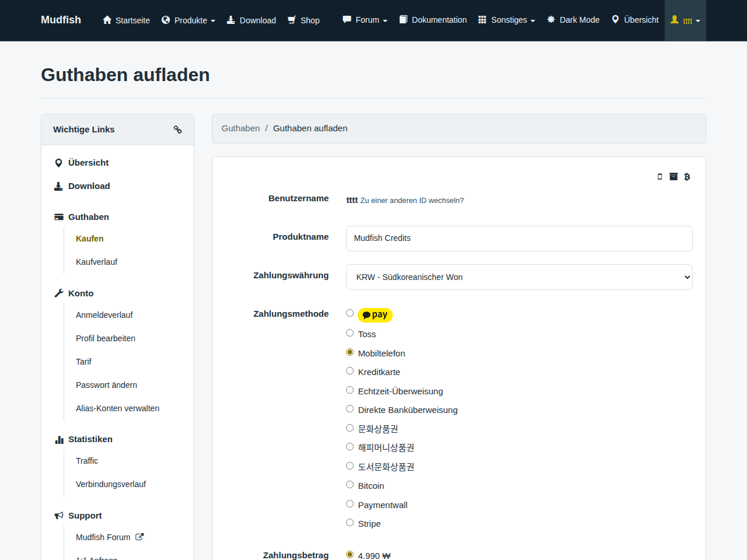Click the chain link icon in Wichtige Links
Image resolution: width=747 pixels, height=560 pixels.
pyautogui.click(x=178, y=129)
